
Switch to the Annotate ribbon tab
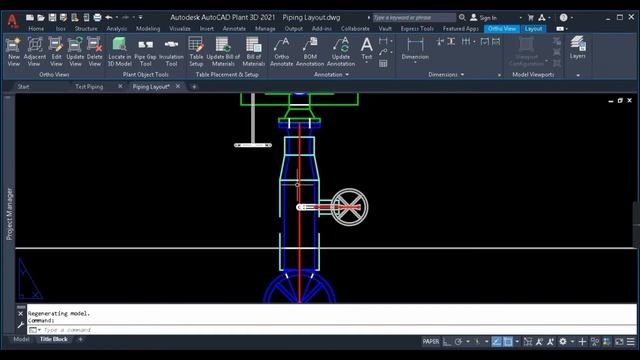(x=234, y=29)
